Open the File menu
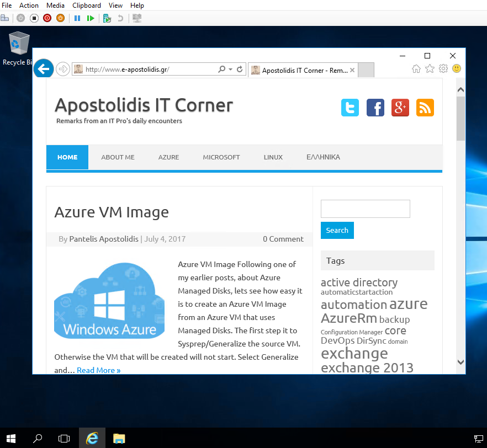The width and height of the screenshot is (487, 448). click(7, 6)
